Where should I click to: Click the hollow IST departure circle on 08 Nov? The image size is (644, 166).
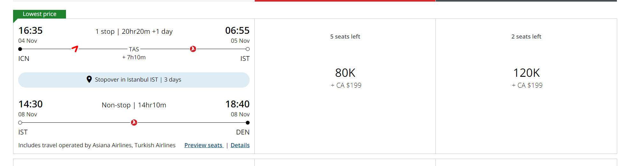20,123
